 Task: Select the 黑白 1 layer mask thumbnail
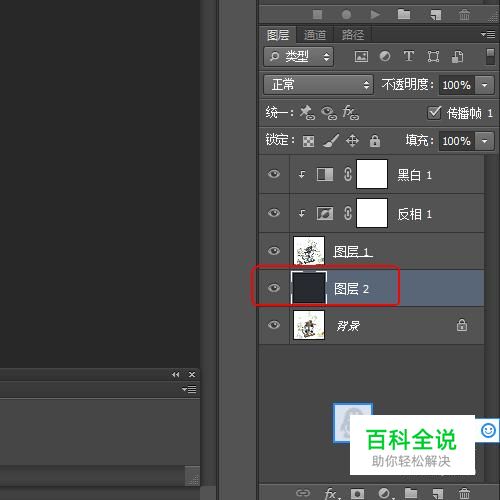pyautogui.click(x=372, y=174)
